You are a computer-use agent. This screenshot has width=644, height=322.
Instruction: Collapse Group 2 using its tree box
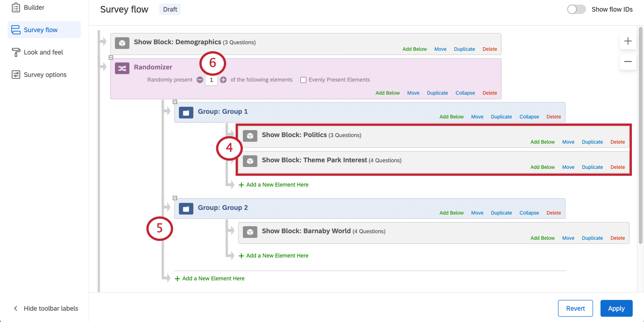point(175,198)
